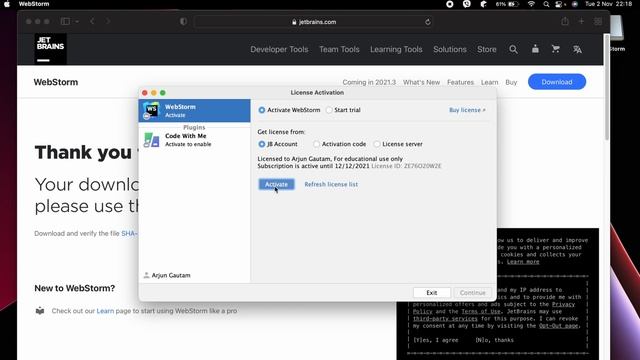
Task: Open the Learning Tools menu on JetBrains
Action: pos(396,49)
